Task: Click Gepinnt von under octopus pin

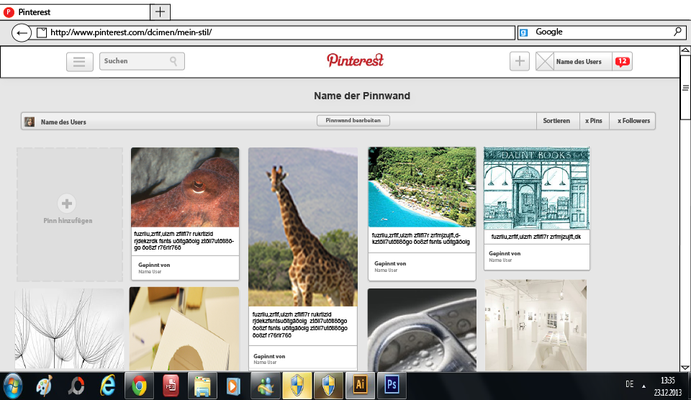Action: (x=154, y=265)
